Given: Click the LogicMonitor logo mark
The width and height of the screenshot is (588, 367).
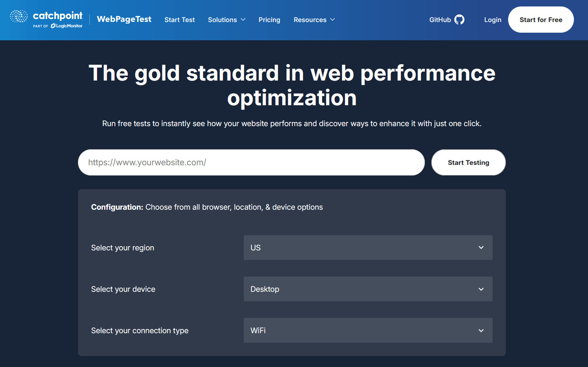Looking at the screenshot, I should [53, 26].
